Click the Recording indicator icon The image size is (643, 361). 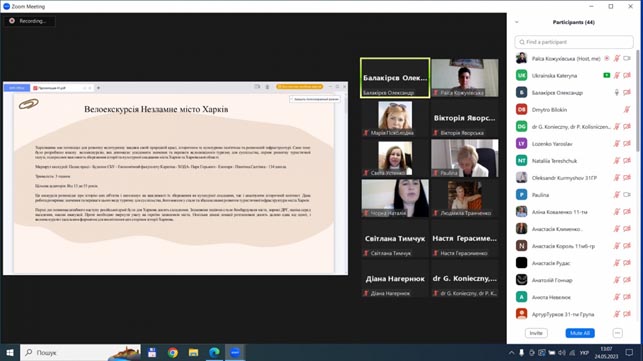point(12,21)
